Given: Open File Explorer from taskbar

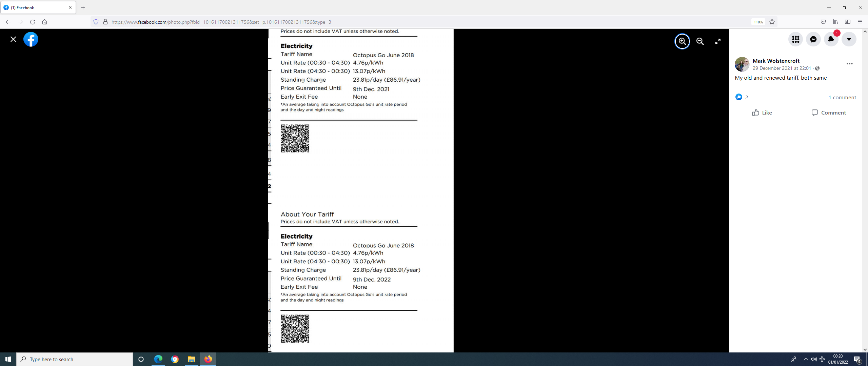Looking at the screenshot, I should click(191, 359).
